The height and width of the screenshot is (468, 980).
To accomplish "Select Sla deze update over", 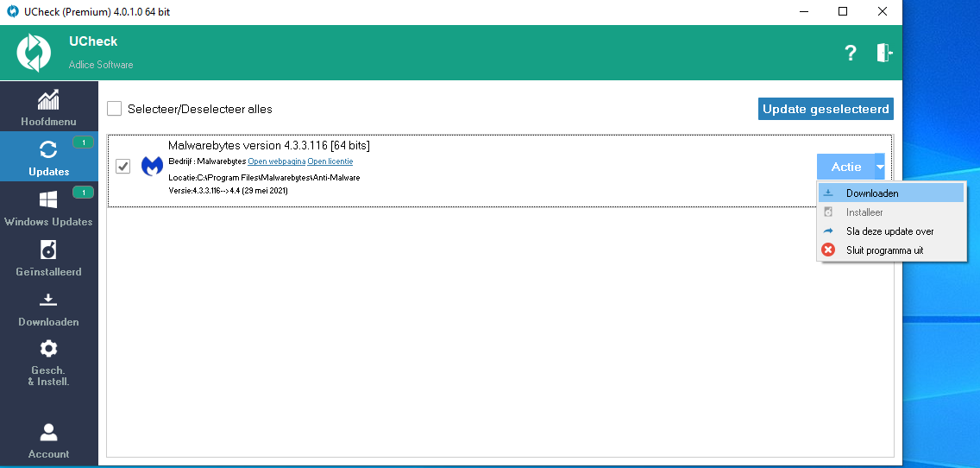I will pos(891,231).
